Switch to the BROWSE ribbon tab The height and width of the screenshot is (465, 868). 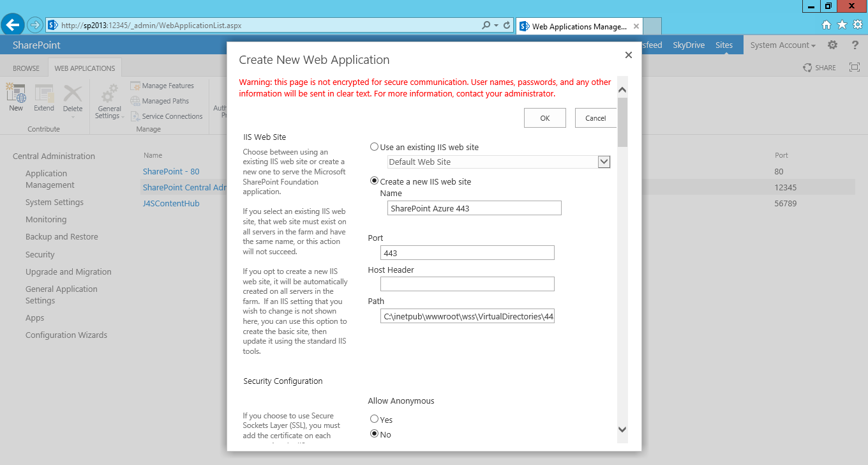pyautogui.click(x=26, y=68)
